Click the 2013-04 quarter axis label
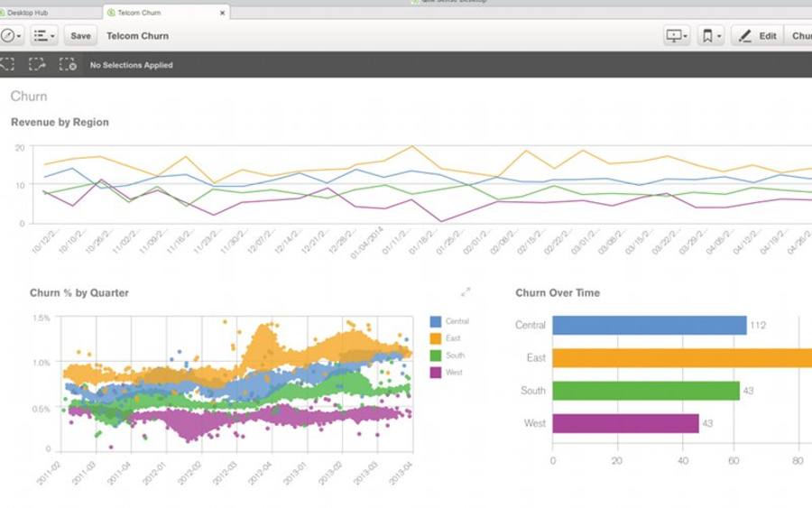Viewport: 812px width, 508px height. [x=401, y=474]
